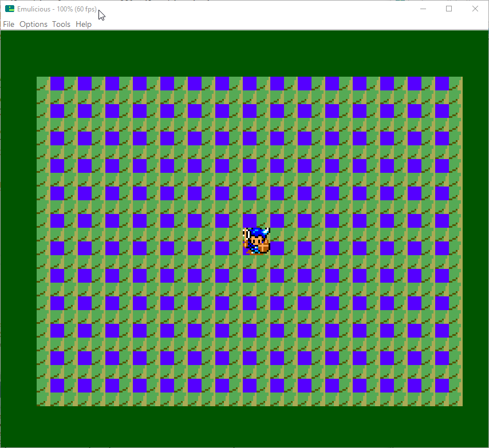489x448 pixels.
Task: Click the top-right purple tile on the map
Action: pos(442,84)
